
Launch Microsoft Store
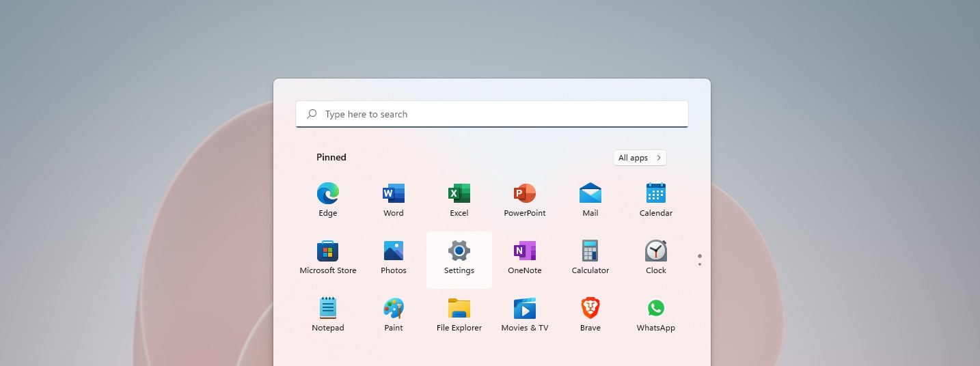328,251
